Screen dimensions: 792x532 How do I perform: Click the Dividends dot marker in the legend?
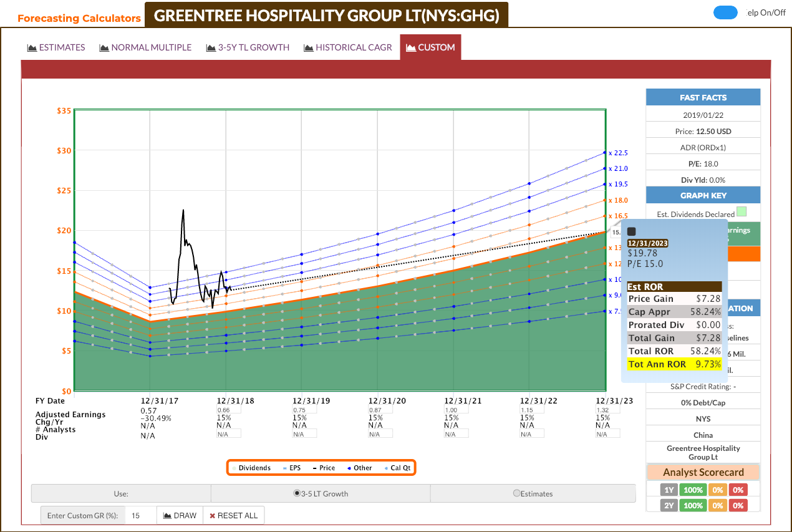233,468
